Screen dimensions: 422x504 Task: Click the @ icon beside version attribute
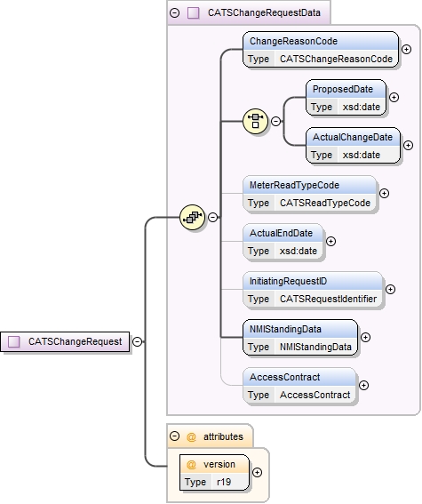tap(191, 465)
